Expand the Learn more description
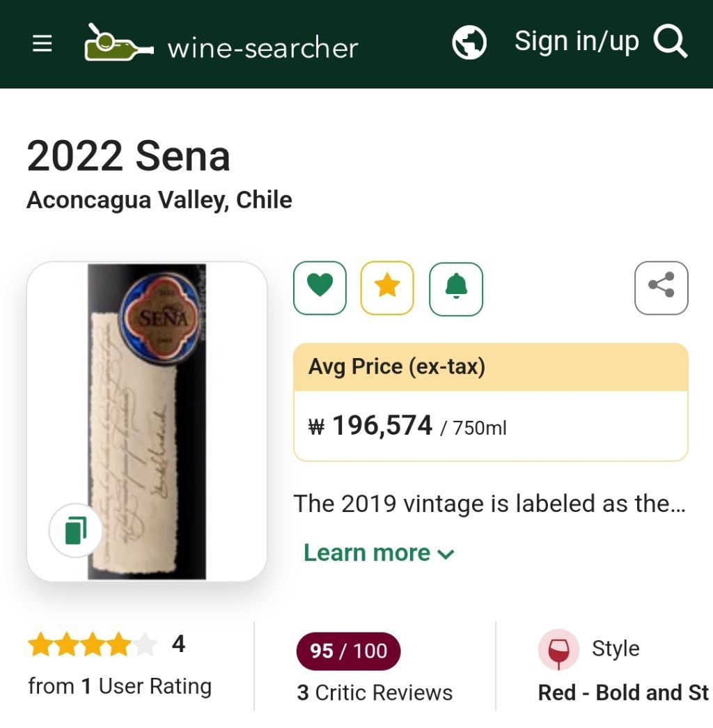Viewport: 713px width, 728px height. click(x=367, y=553)
